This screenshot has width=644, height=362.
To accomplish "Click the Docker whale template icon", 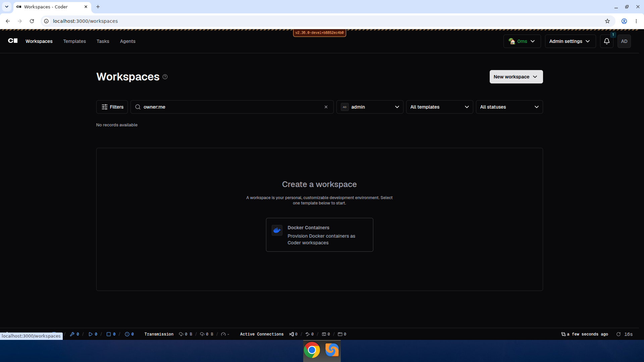I will [x=277, y=230].
